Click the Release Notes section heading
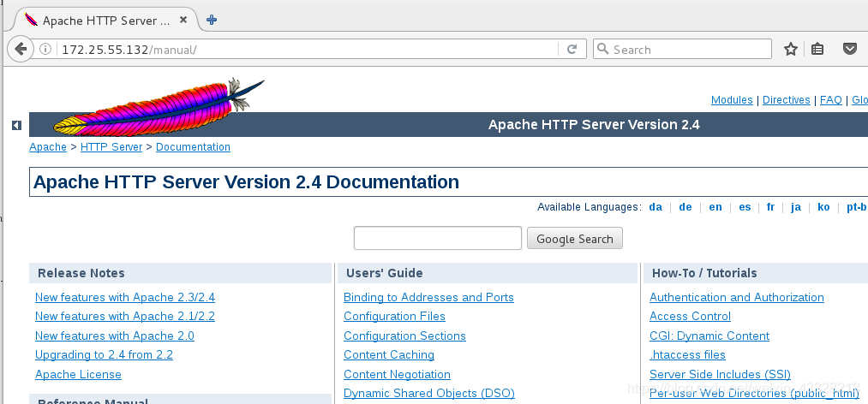868x404 pixels. pos(81,273)
